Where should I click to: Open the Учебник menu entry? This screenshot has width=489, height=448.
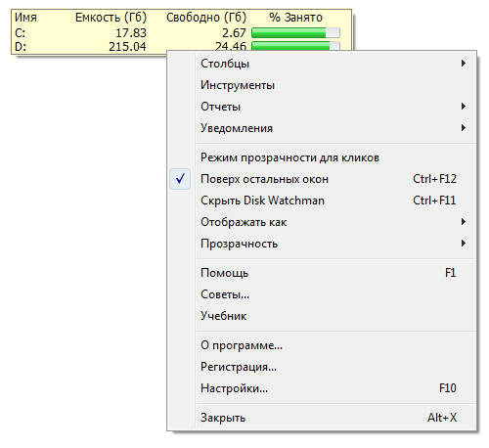tap(224, 316)
